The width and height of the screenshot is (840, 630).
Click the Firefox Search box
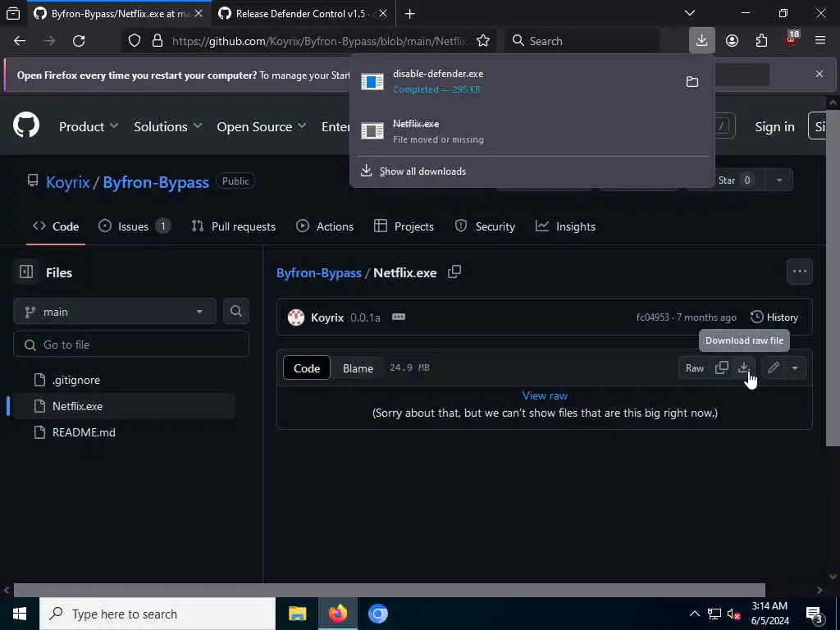(582, 41)
